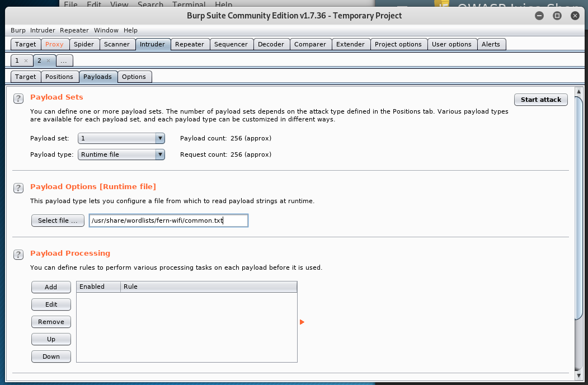Open the Project options tab
This screenshot has height=385, width=588.
[x=398, y=44]
